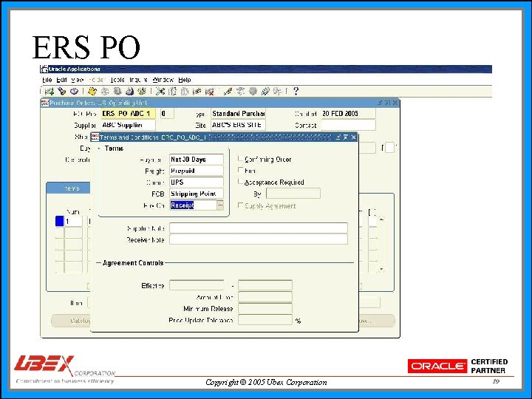
Task: Open the Edit menu
Action: [x=61, y=80]
